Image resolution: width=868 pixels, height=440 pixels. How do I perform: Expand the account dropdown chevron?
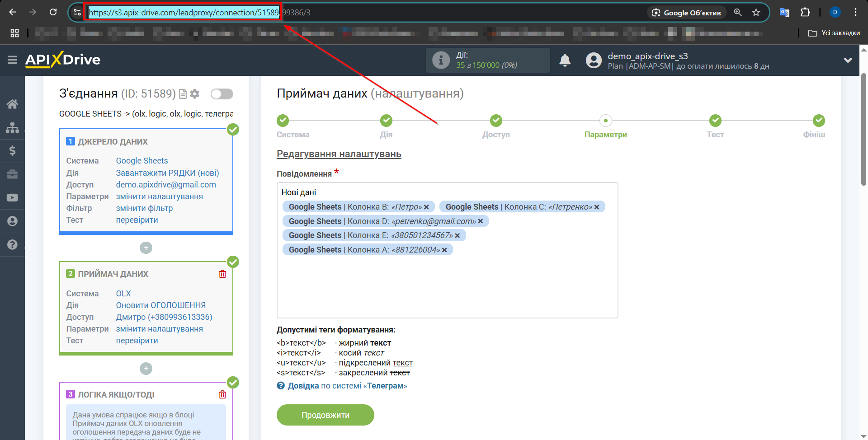pyautogui.click(x=848, y=60)
